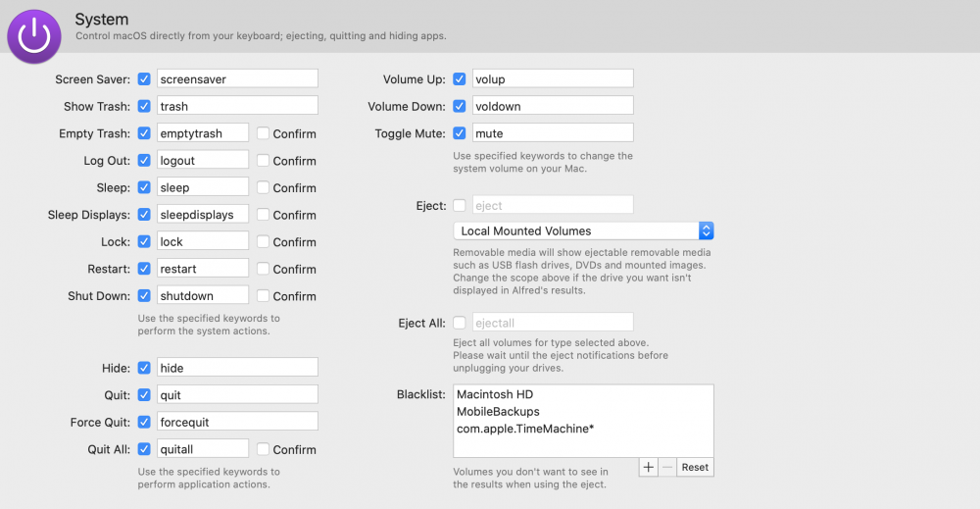Check Confirm next to Quit All

(x=264, y=449)
